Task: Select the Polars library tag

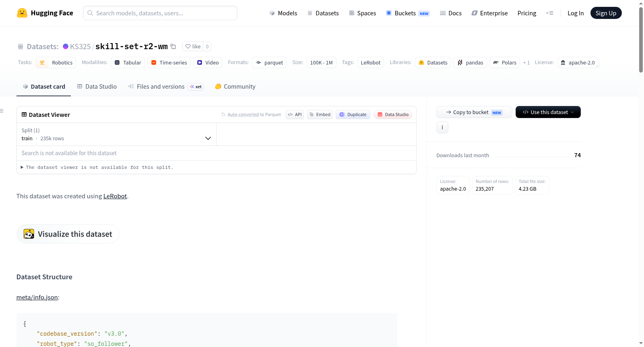Action: coord(505,62)
